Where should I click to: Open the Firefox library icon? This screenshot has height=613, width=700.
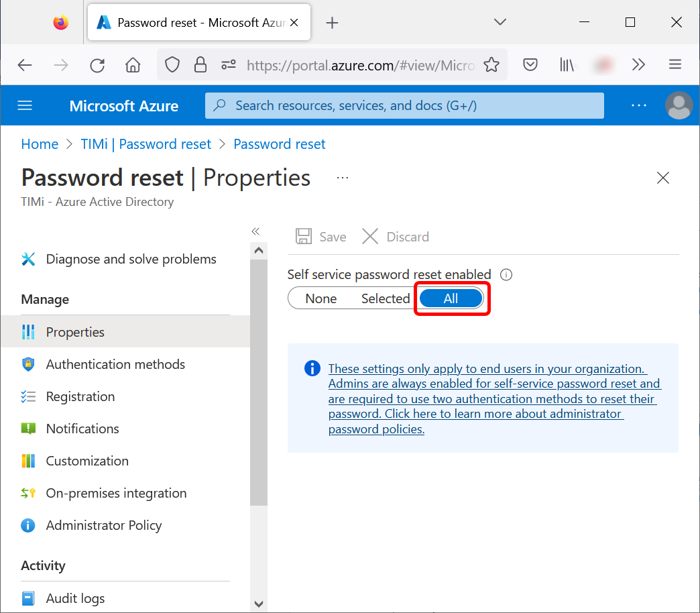567,65
